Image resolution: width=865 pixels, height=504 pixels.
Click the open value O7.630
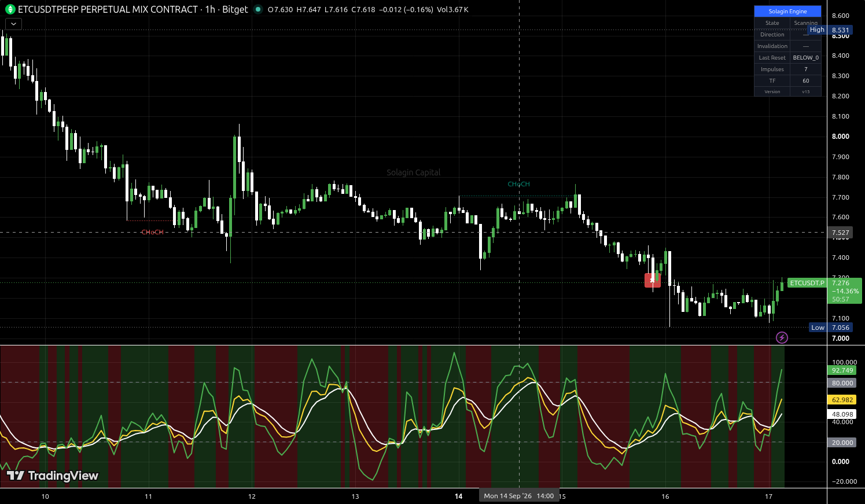[x=280, y=9]
